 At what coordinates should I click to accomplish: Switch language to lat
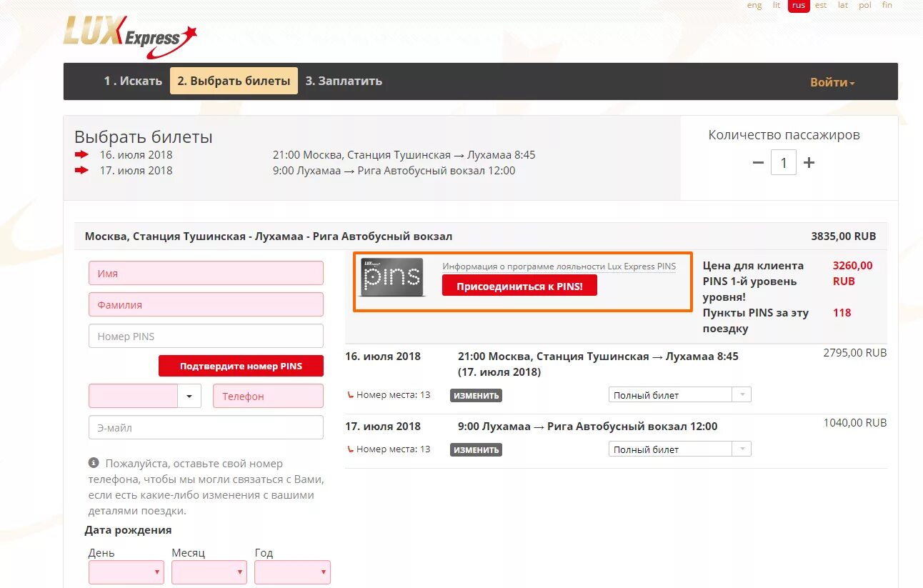[x=843, y=5]
